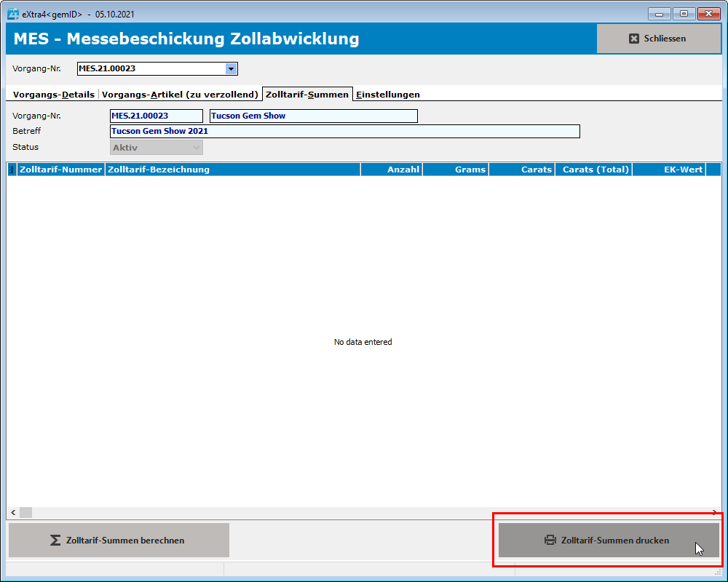This screenshot has height=582, width=728.
Task: Select the Vorgangs-Artikel (zu verzollend) tab
Action: (x=181, y=94)
